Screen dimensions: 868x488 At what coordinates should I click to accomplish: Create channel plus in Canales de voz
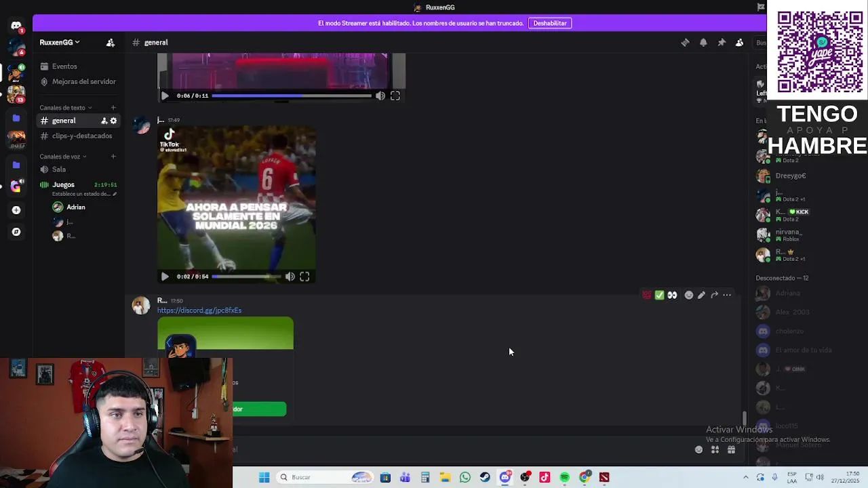113,157
